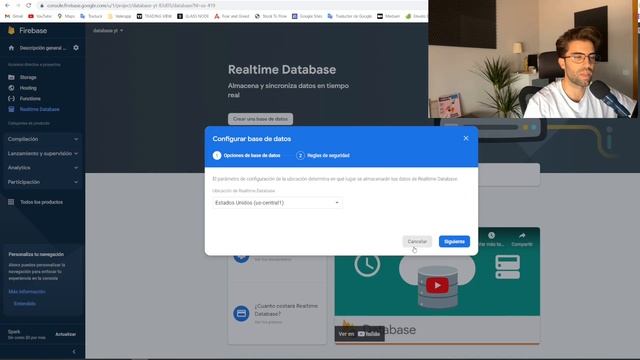Click the Hosting globe icon in sidebar
Image resolution: width=640 pixels, height=360 pixels.
[11, 88]
